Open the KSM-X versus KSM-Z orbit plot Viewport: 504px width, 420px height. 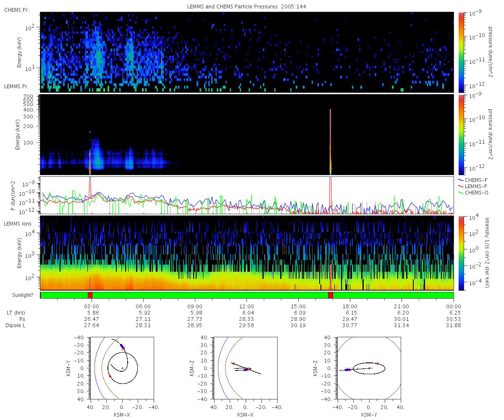point(245,368)
